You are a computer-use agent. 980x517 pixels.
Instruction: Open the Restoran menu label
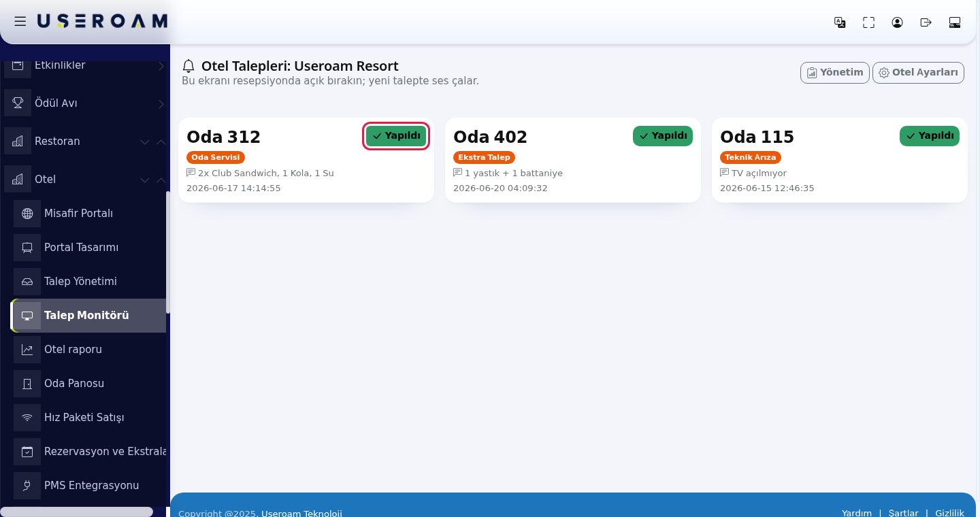pos(57,141)
